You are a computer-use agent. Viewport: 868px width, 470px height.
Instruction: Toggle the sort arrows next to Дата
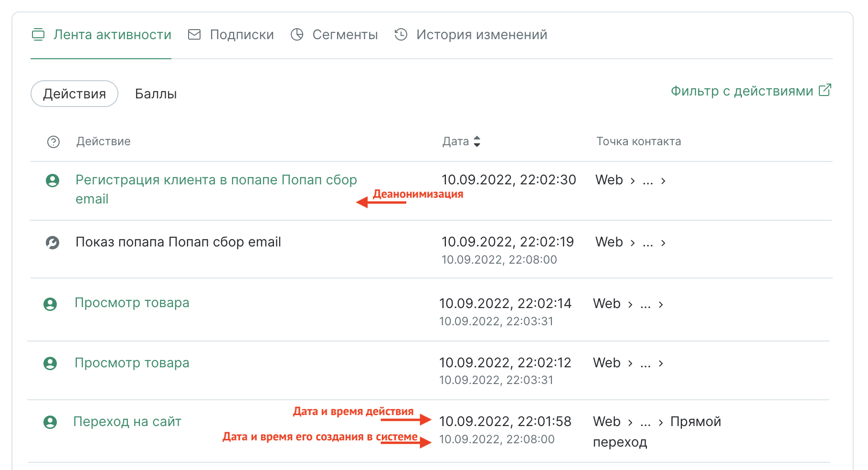pyautogui.click(x=477, y=141)
